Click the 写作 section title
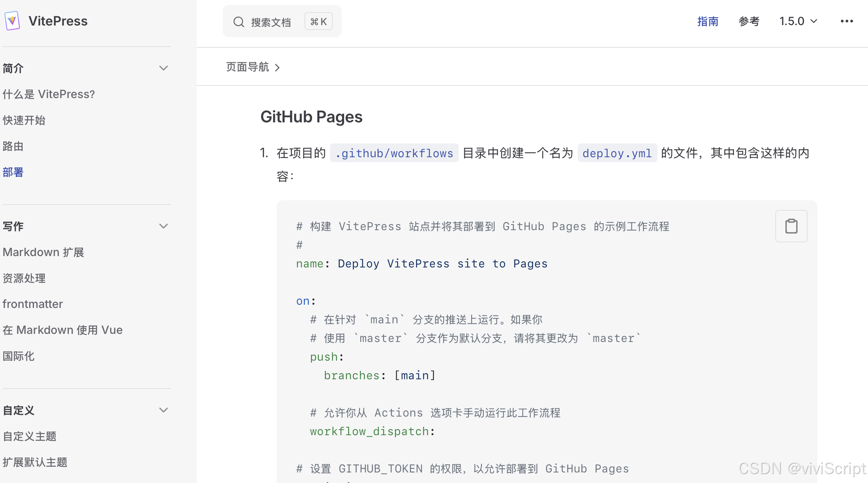The height and width of the screenshot is (483, 868). (13, 226)
